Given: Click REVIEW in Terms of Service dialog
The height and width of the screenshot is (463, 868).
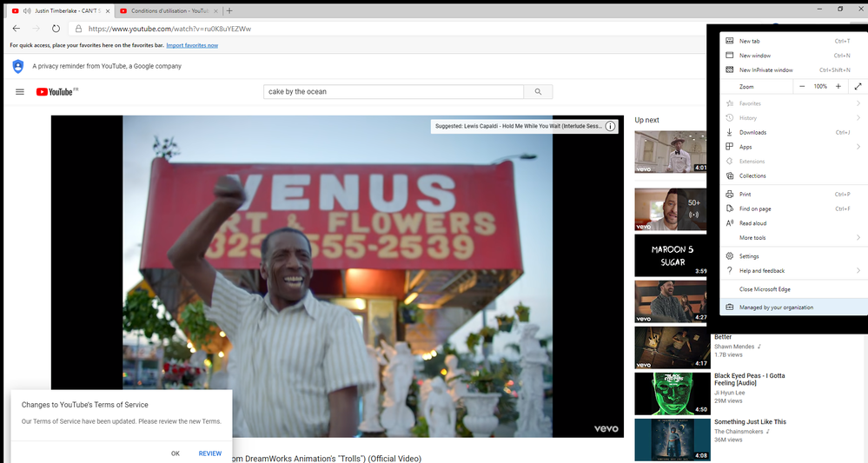Looking at the screenshot, I should (210, 453).
